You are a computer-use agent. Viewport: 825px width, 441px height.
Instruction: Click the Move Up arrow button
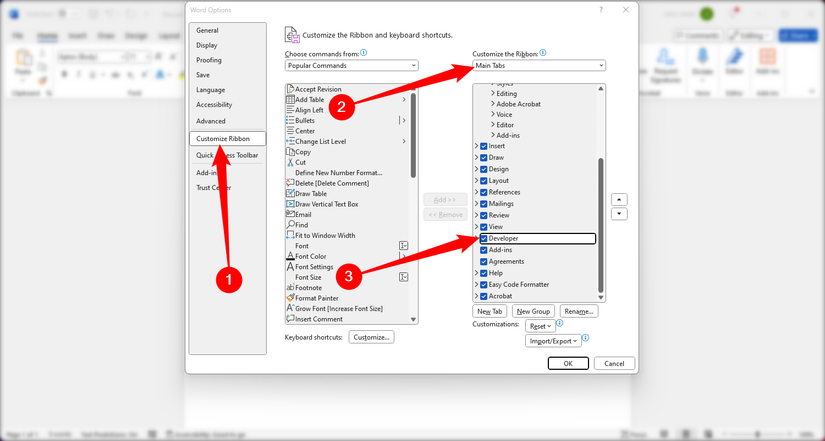pyautogui.click(x=619, y=200)
